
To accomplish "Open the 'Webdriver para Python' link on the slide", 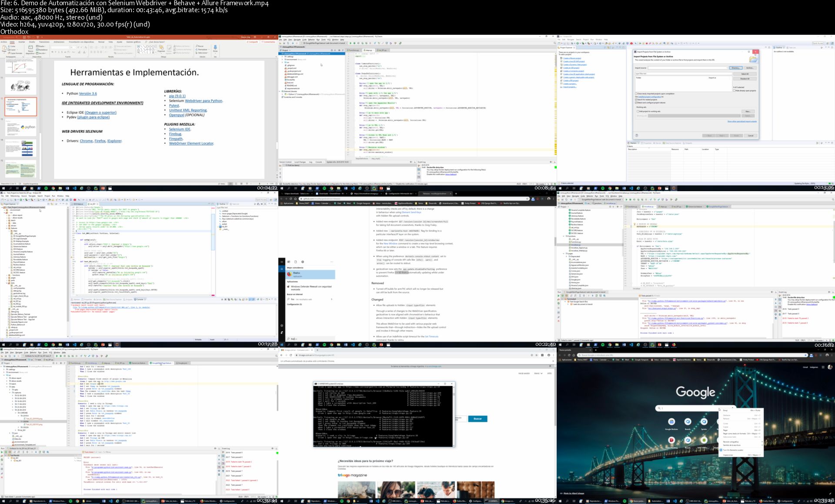I will [x=204, y=101].
